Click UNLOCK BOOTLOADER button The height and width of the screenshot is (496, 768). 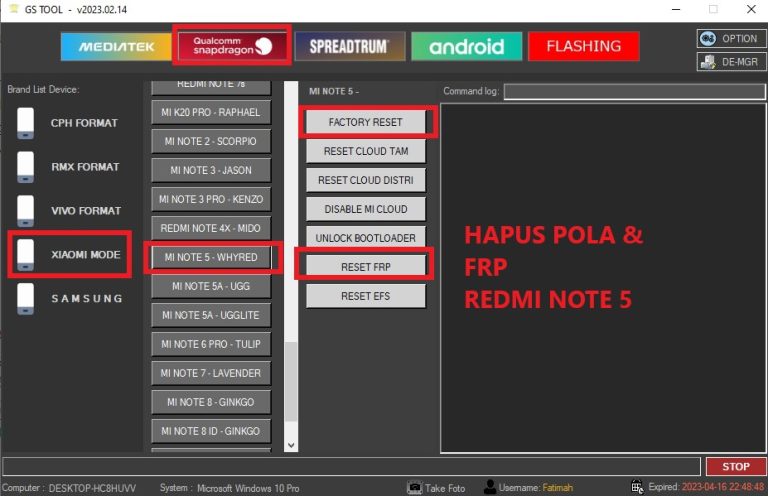click(x=365, y=238)
